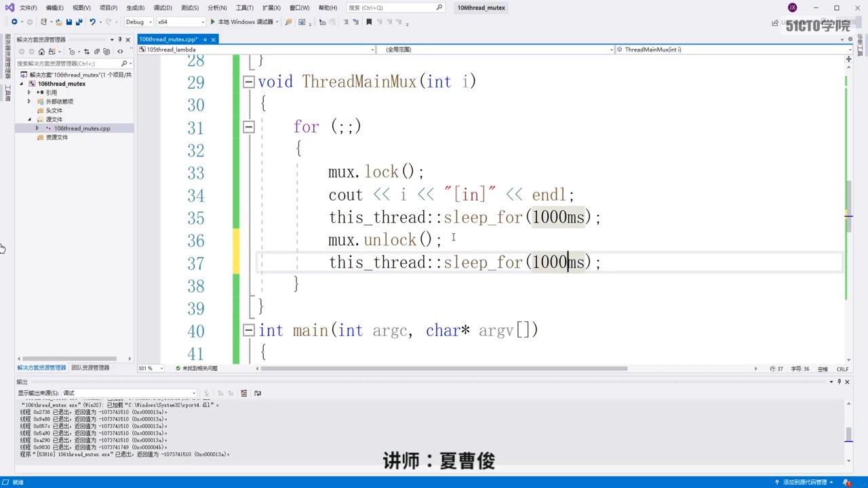868x488 pixels.
Task: Click the search magnifier in Solution Explorer
Action: 124,63
